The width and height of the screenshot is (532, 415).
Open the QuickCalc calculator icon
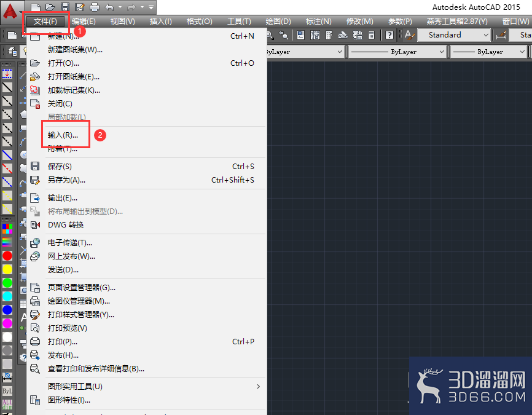pos(371,35)
